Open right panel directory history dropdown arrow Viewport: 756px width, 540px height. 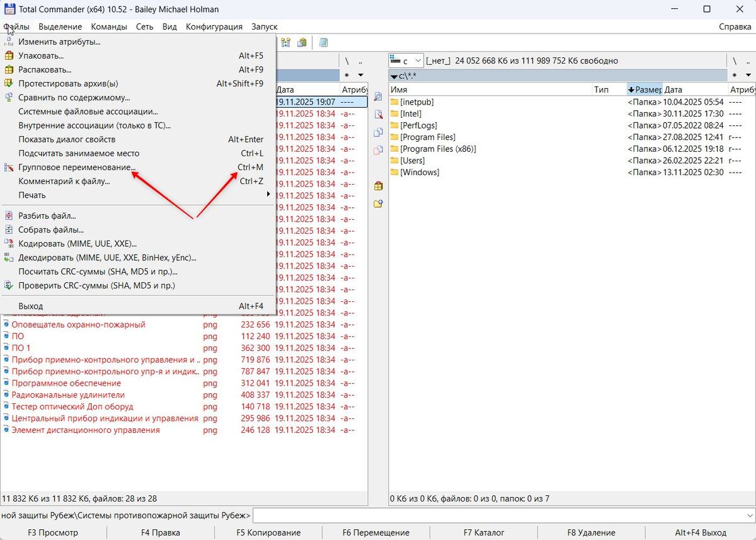tap(748, 76)
